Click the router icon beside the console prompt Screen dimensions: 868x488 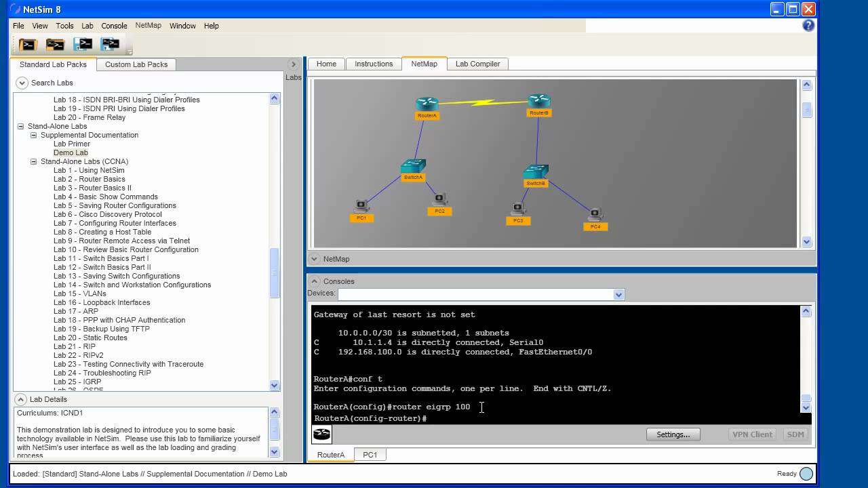pos(322,434)
